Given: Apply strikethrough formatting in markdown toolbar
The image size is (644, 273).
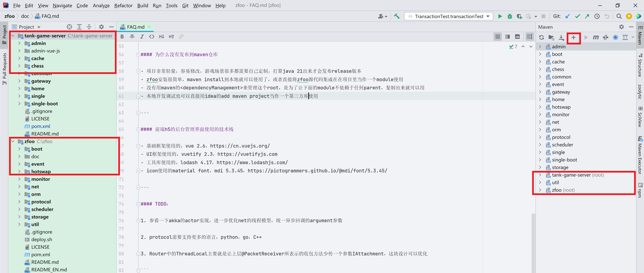Looking at the screenshot, I should [x=132, y=37].
